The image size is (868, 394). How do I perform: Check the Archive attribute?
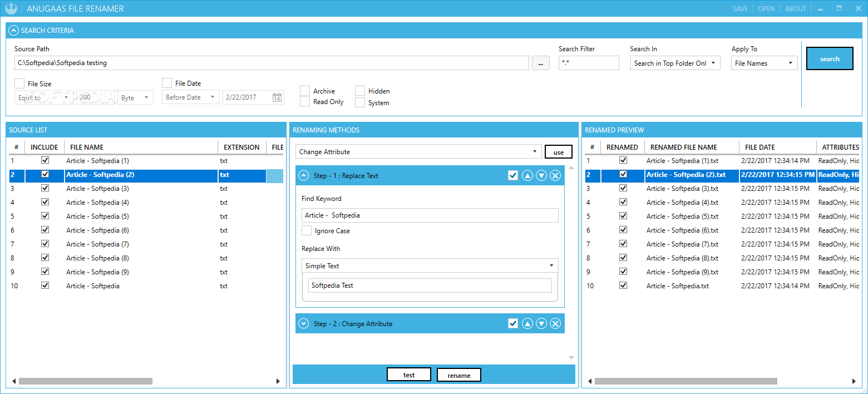tap(305, 91)
